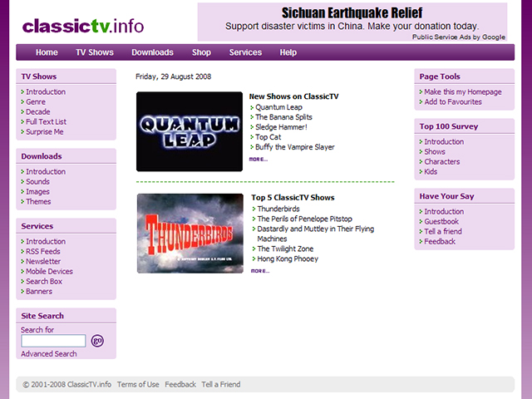Click Make this my Homepage

[x=463, y=92]
